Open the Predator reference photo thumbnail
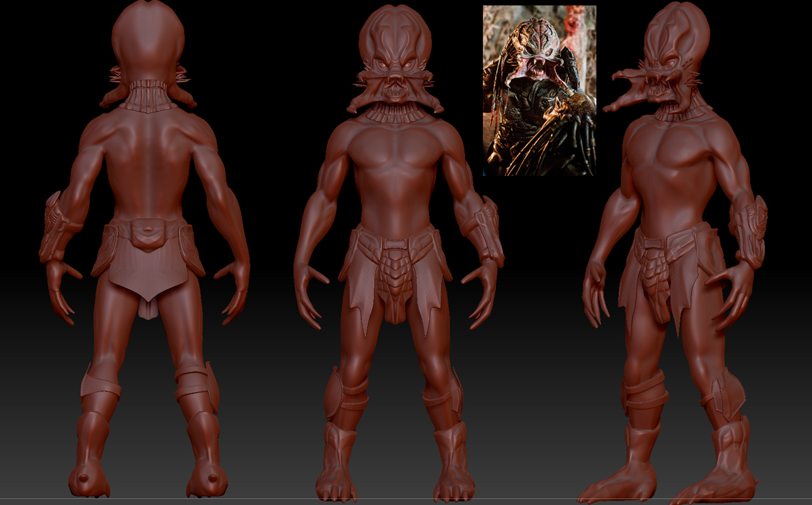812x505 pixels. (x=539, y=91)
